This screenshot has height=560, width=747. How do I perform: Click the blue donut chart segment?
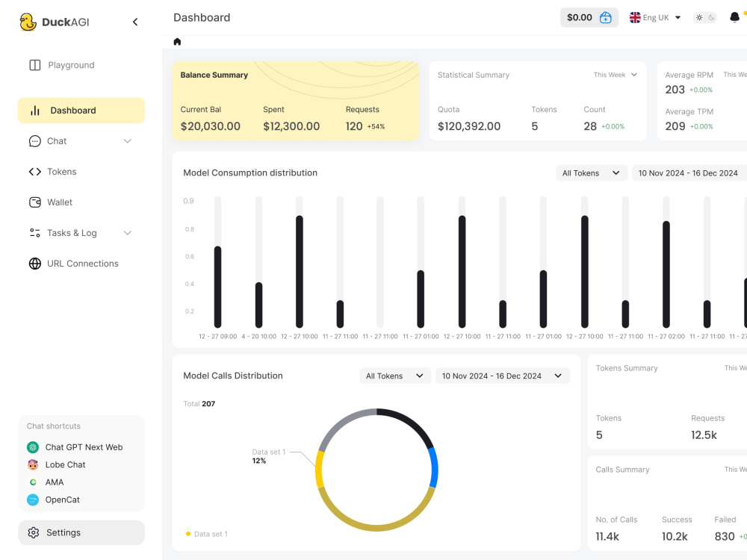coord(433,467)
